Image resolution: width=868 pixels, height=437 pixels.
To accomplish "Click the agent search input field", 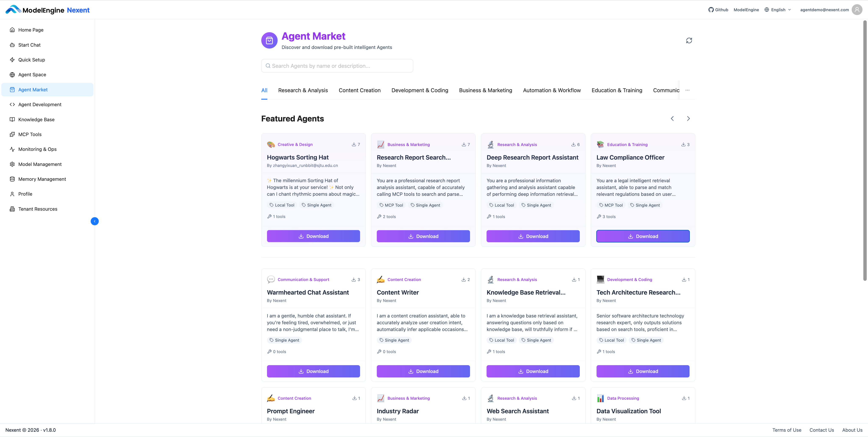I will coord(337,66).
